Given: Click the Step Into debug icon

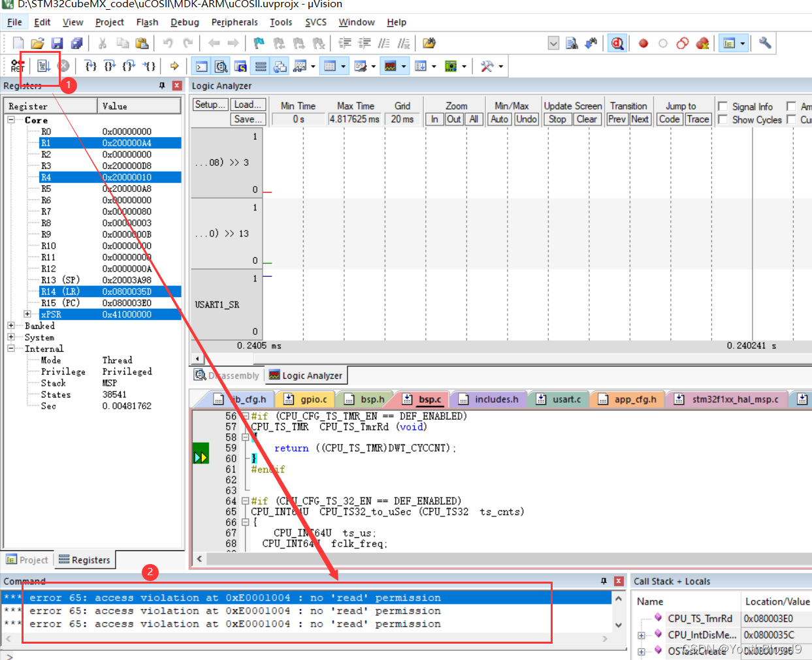Looking at the screenshot, I should point(91,66).
